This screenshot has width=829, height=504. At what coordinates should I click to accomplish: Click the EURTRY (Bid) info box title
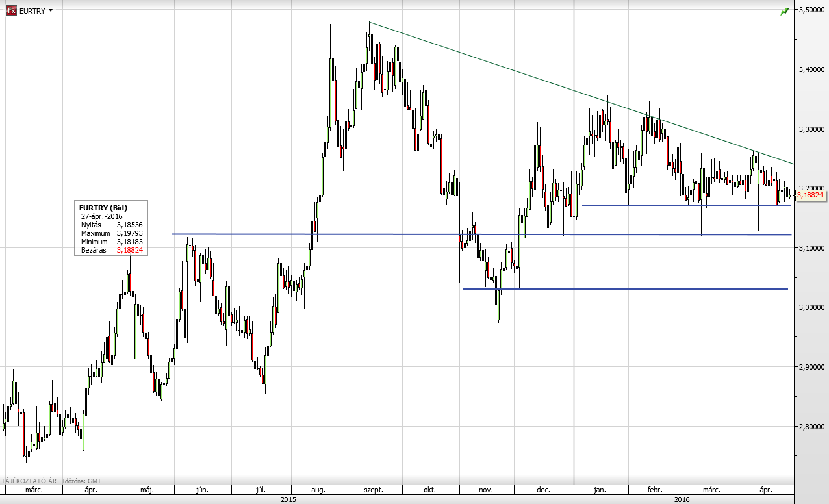104,207
